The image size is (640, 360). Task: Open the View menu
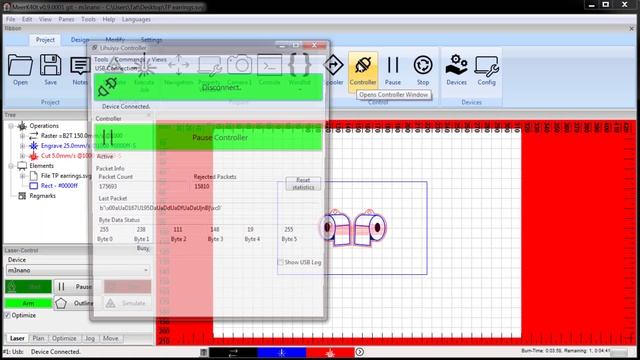pyautogui.click(x=45, y=19)
